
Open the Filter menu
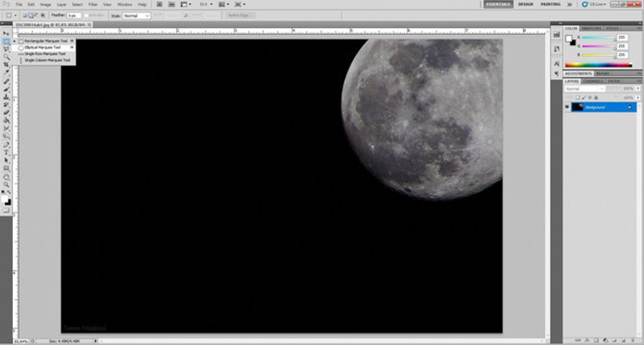pyautogui.click(x=93, y=5)
